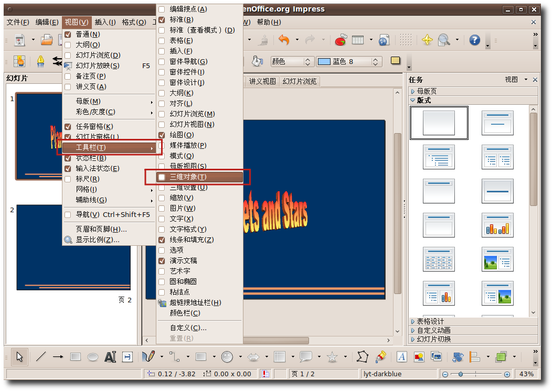
Task: Pick the Smiley symbol shapes tool
Action: point(227,357)
